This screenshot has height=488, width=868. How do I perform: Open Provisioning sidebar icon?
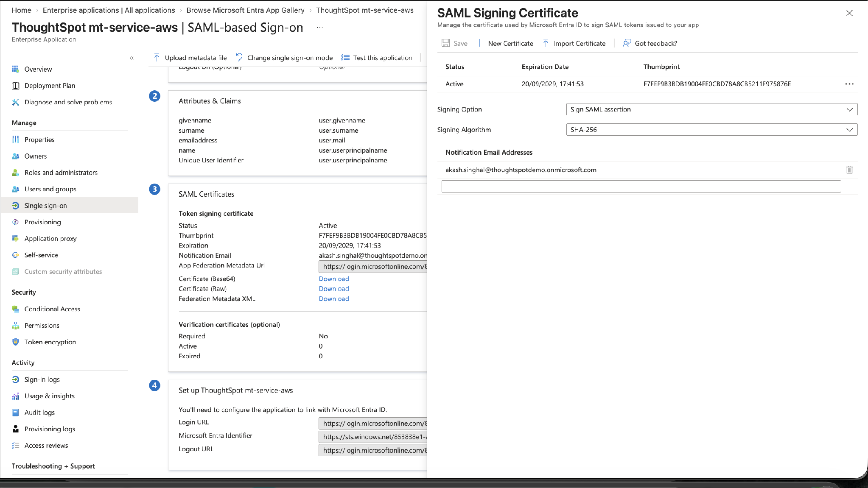click(x=15, y=222)
